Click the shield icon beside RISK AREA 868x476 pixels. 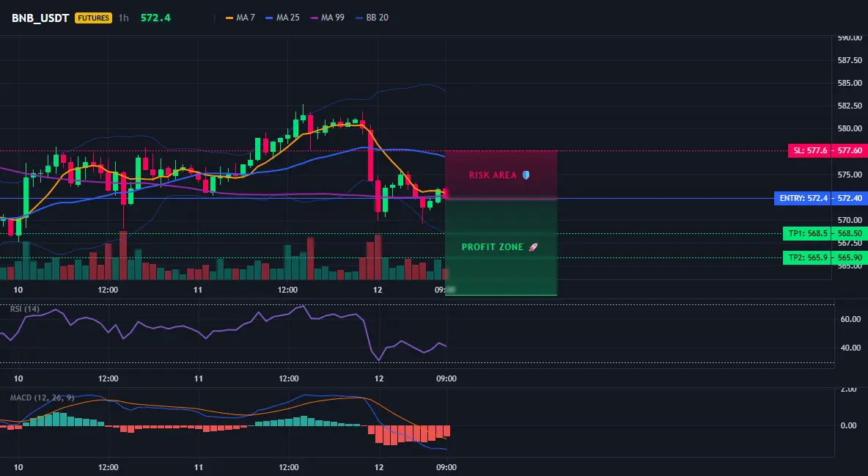[x=526, y=175]
